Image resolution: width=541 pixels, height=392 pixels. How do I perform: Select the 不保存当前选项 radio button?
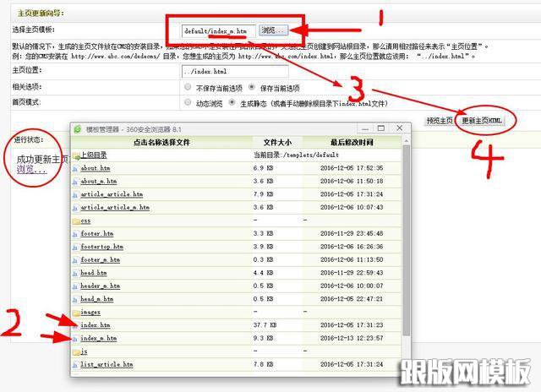(188, 87)
